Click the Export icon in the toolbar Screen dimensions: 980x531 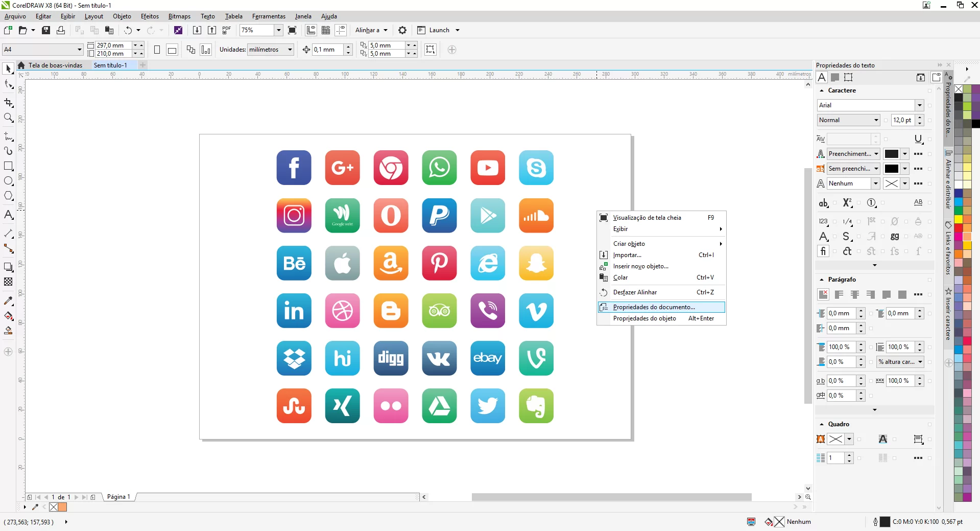click(x=212, y=30)
